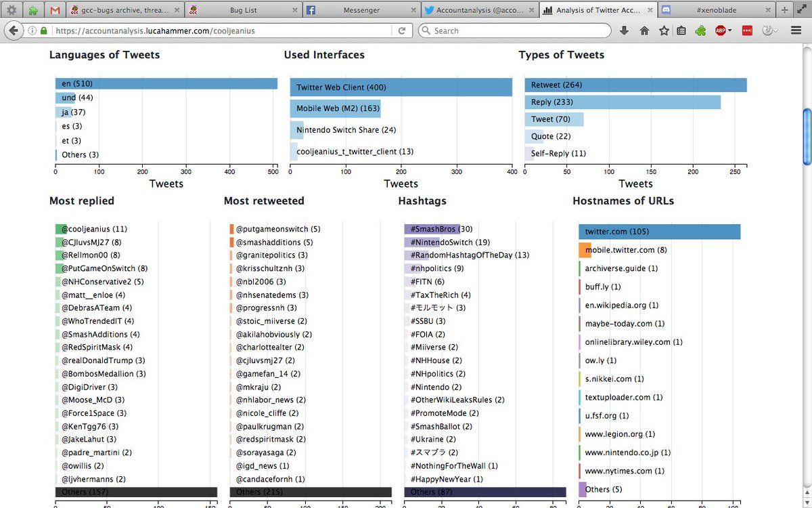The height and width of the screenshot is (508, 812).
Task: Select the Analysis of Twitter Acc... tab
Action: [x=598, y=10]
